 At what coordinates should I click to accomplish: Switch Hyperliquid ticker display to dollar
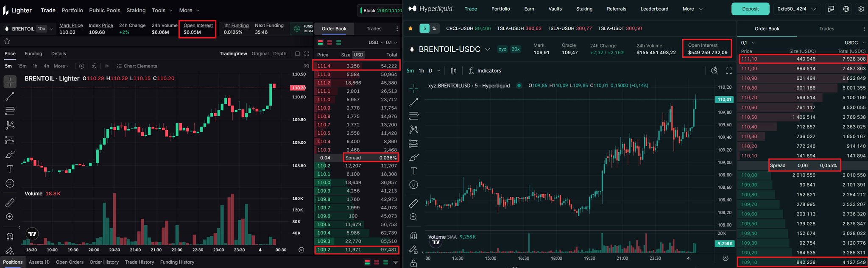pyautogui.click(x=424, y=28)
